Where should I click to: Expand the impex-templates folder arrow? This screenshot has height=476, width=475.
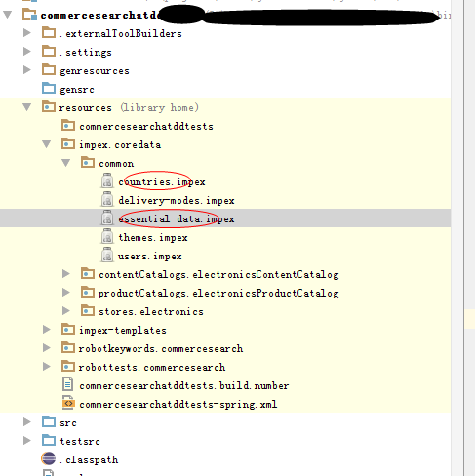[x=47, y=330]
